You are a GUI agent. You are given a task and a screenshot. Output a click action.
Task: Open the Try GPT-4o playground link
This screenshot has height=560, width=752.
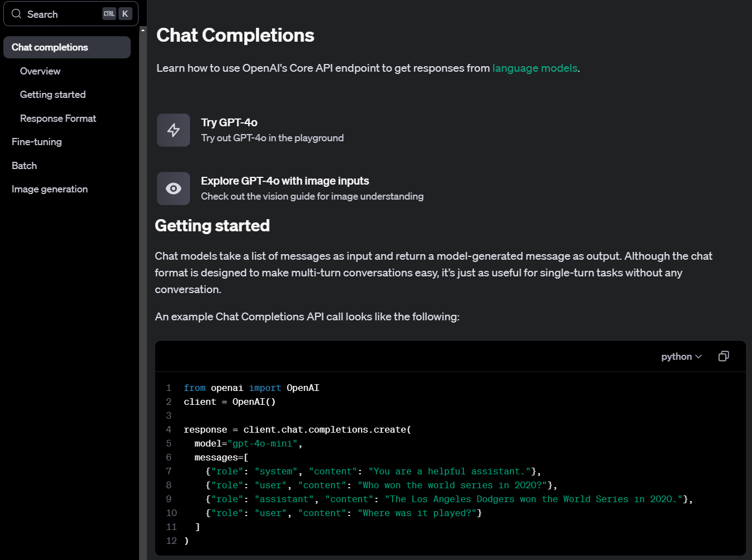(229, 122)
